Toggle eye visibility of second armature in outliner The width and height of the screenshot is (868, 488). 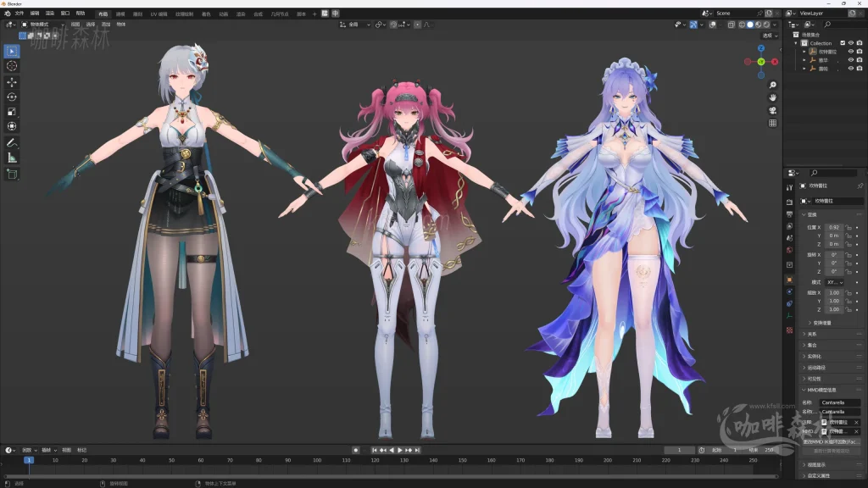(851, 60)
